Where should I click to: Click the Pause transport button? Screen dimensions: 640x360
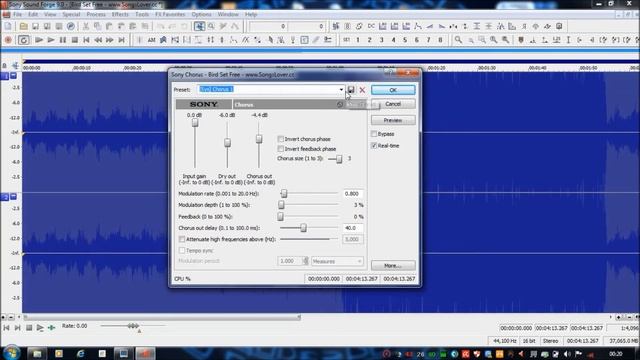click(62, 40)
